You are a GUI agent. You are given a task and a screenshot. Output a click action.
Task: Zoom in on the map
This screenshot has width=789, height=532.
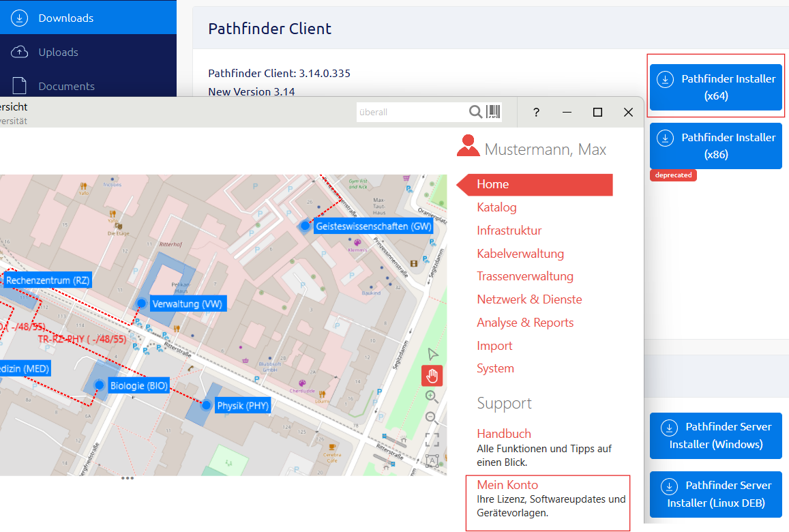point(432,396)
